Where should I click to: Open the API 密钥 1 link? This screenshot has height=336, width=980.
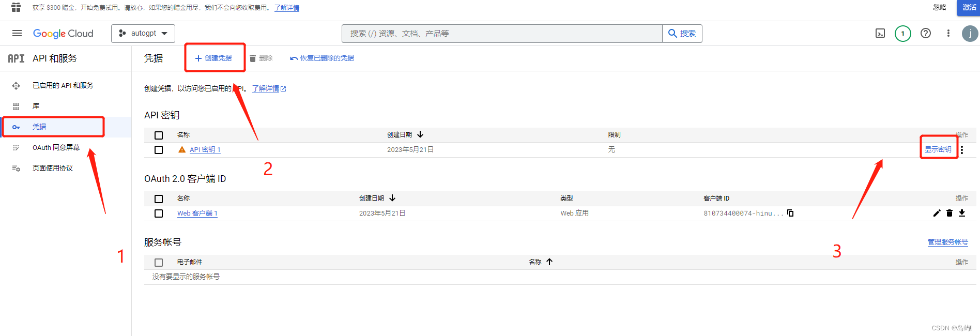[x=205, y=149]
